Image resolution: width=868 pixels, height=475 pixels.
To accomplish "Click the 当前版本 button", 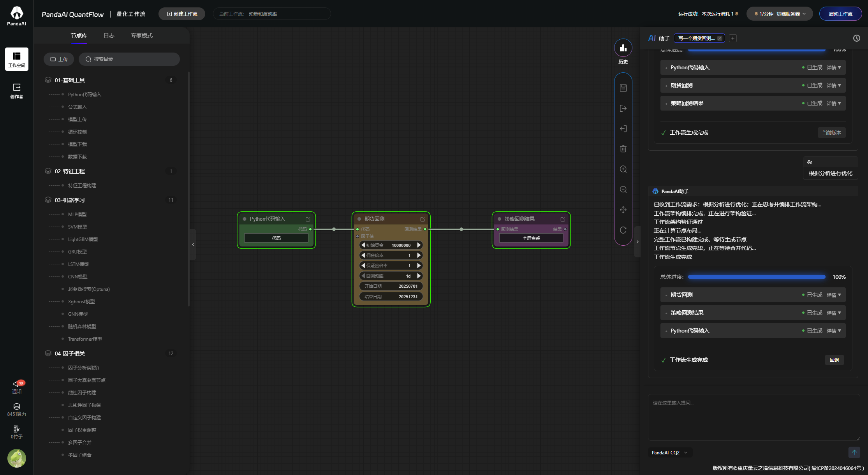I will (x=831, y=133).
